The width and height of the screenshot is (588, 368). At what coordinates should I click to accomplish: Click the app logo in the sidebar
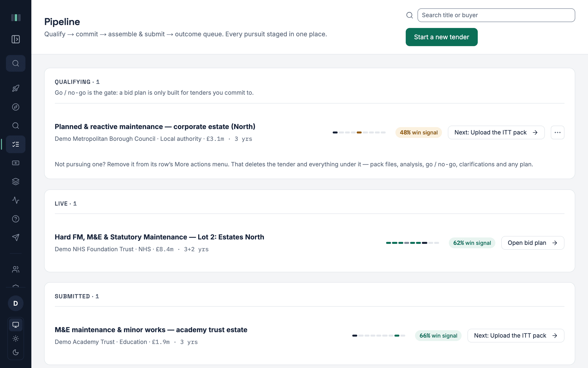click(16, 18)
